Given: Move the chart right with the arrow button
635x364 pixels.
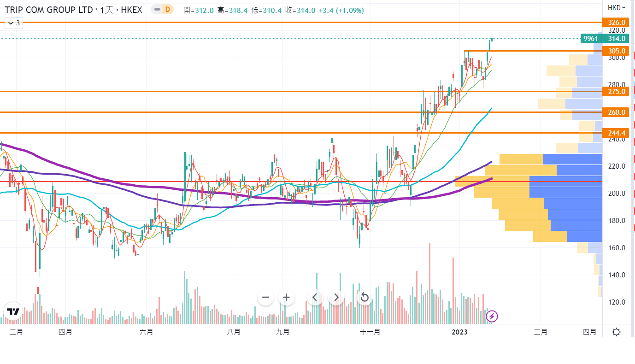Looking at the screenshot, I should click(336, 297).
